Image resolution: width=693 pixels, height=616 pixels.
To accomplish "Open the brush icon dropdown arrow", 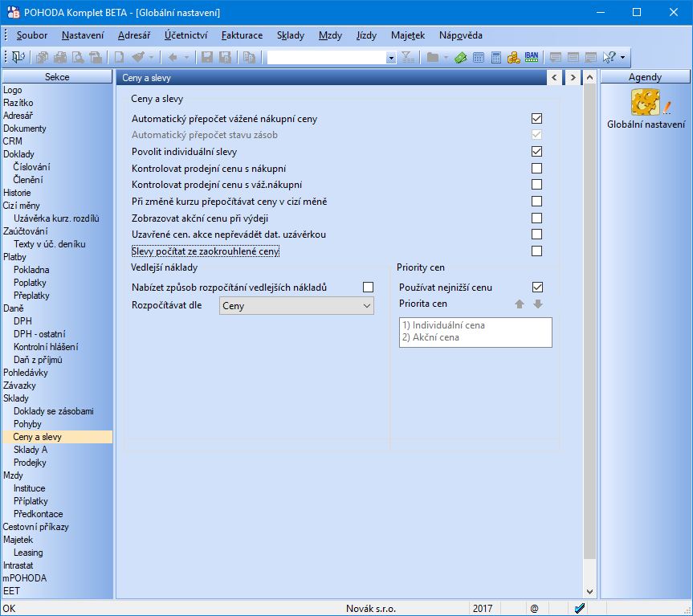I will pos(151,58).
